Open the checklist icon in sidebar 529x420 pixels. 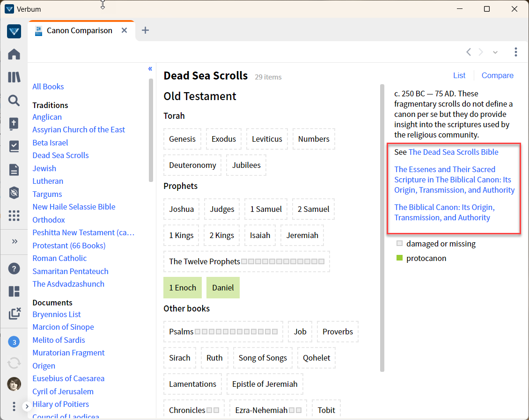(14, 146)
